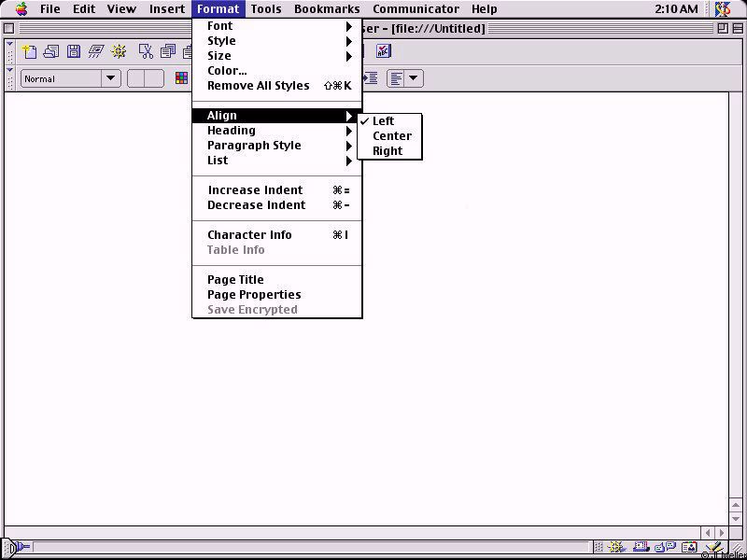The image size is (747, 560).
Task: Open Newsgroups icon in the component bar
Action: [x=665, y=547]
